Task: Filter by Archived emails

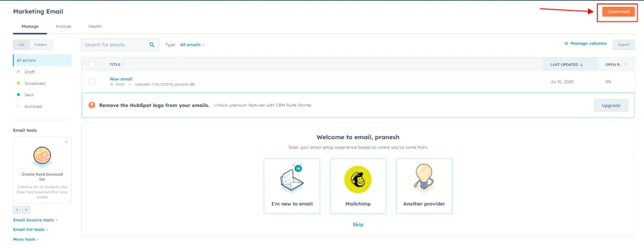Action: 33,106
